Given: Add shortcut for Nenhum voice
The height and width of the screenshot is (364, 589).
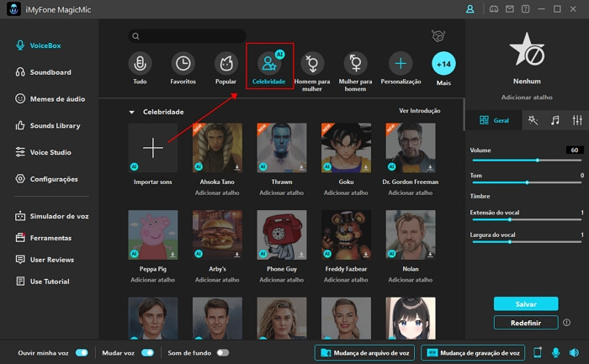Looking at the screenshot, I should (527, 98).
